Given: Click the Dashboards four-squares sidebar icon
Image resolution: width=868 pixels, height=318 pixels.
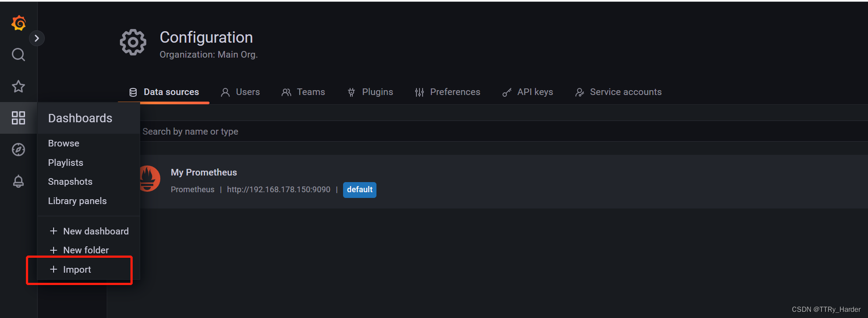Looking at the screenshot, I should pyautogui.click(x=18, y=118).
